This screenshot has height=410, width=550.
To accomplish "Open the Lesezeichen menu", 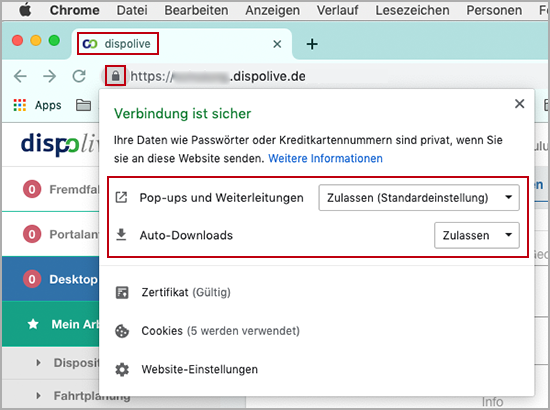I will pyautogui.click(x=412, y=11).
